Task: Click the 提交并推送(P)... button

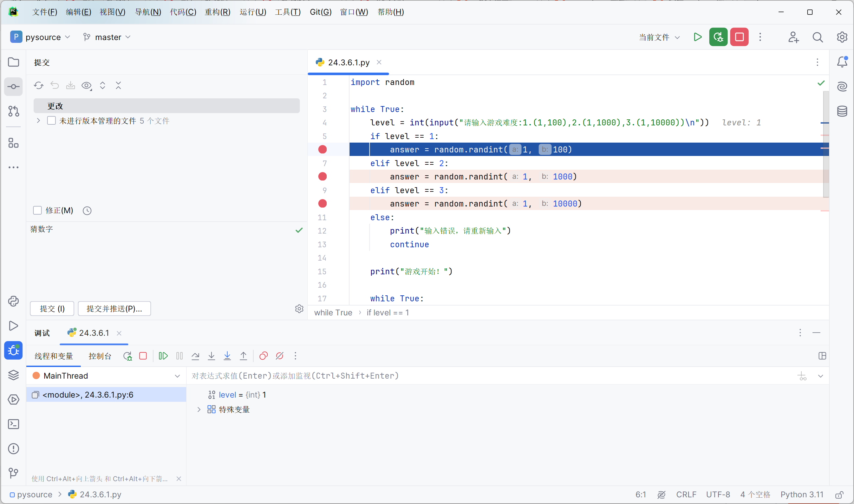Action: 114,308
